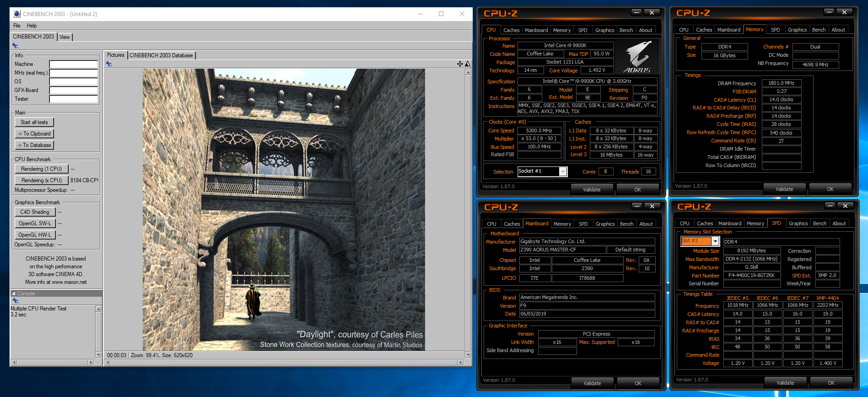Click the rendered Daylight castle image
868x397 pixels.
284,210
